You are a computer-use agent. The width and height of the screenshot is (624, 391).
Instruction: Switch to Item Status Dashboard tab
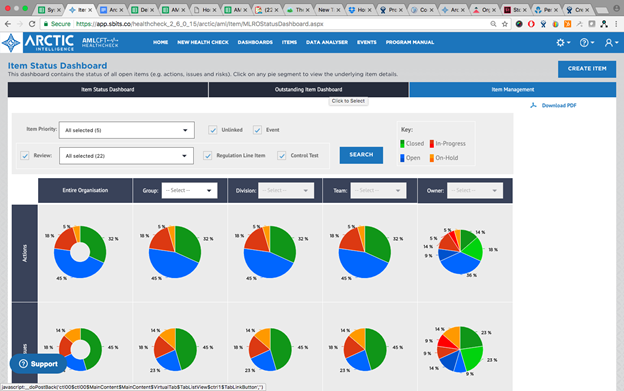click(x=108, y=89)
